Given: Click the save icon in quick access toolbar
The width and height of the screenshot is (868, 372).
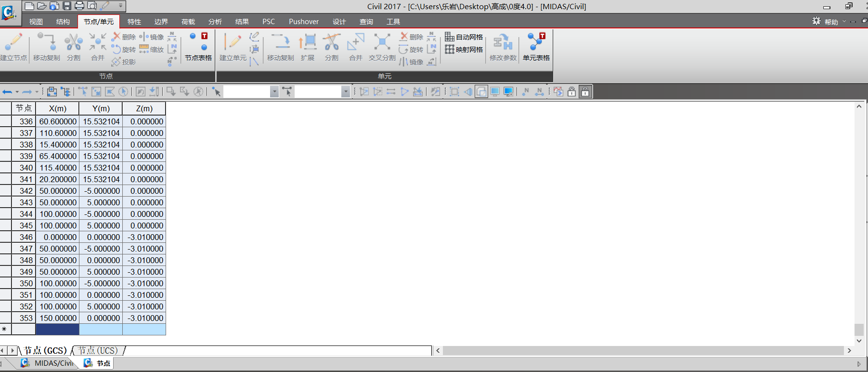Looking at the screenshot, I should tap(67, 6).
